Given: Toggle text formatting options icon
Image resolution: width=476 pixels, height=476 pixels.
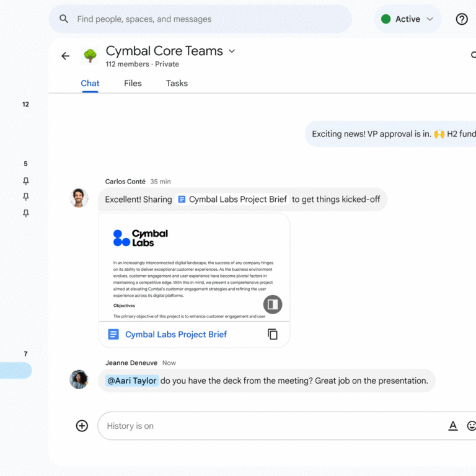Looking at the screenshot, I should [453, 426].
